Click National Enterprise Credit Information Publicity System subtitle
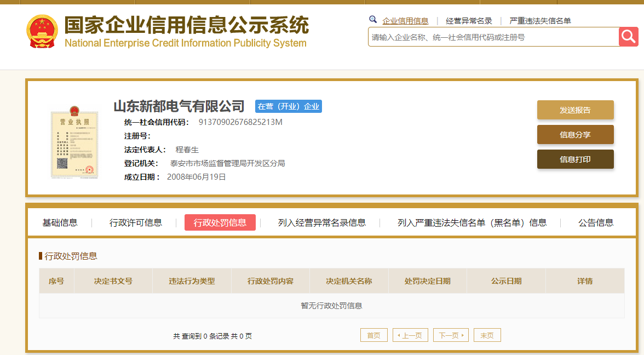The height and width of the screenshot is (355, 644). [x=186, y=43]
